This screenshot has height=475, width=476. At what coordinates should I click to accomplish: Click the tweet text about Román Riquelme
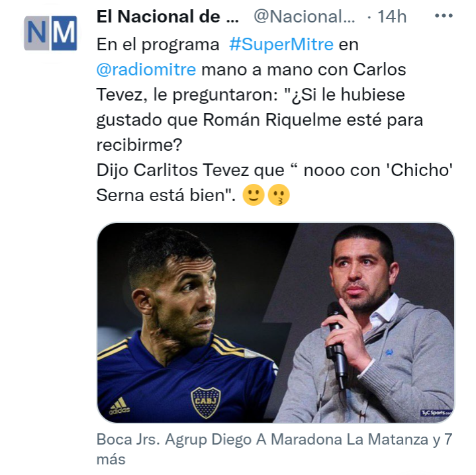coord(260,120)
